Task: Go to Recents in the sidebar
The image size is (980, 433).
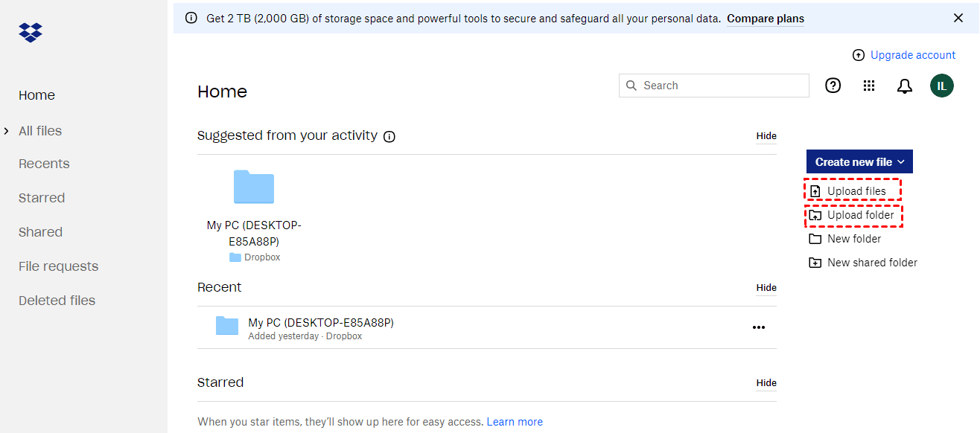Action: (44, 164)
